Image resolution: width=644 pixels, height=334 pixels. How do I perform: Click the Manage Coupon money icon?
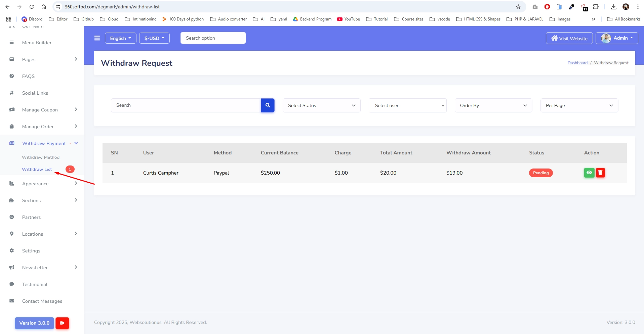click(x=12, y=110)
